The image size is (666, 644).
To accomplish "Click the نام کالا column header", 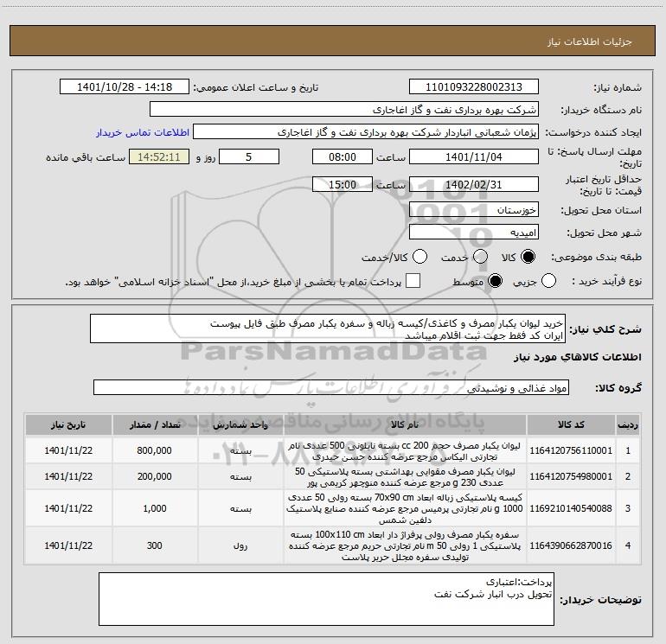I will pyautogui.click(x=405, y=425).
